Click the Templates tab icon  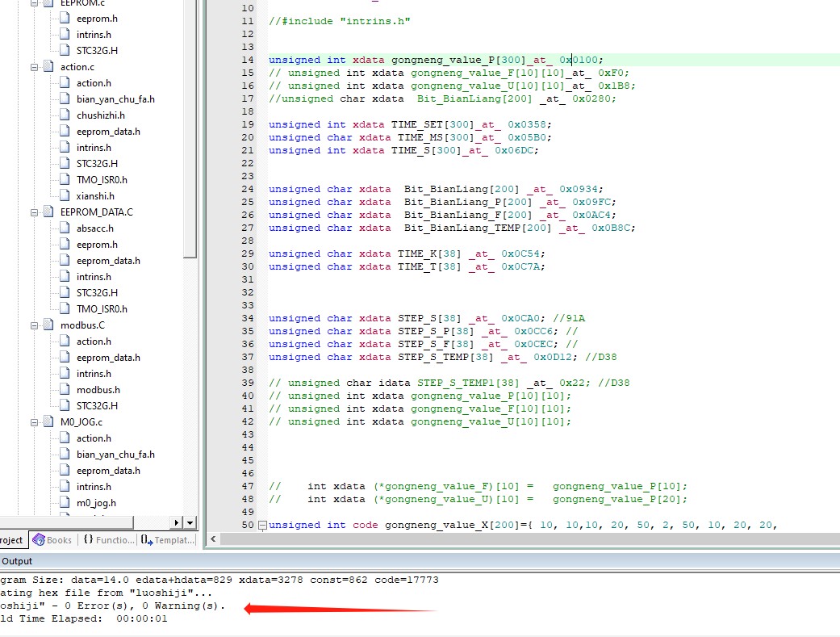pyautogui.click(x=147, y=540)
